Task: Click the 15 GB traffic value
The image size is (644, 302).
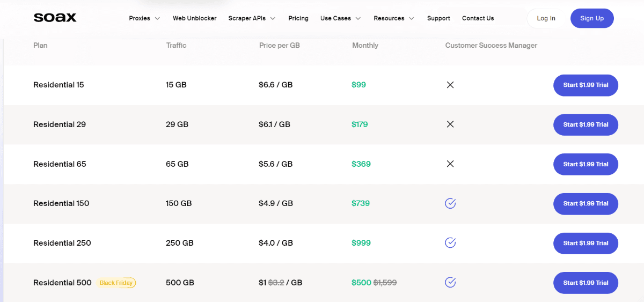Action: tap(176, 85)
